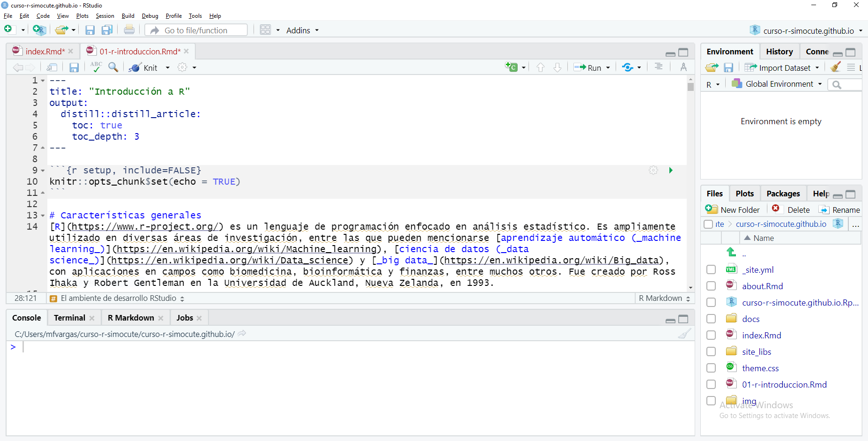Expand the Run dropdown arrow
Screen dimensions: 868x441
(608, 67)
